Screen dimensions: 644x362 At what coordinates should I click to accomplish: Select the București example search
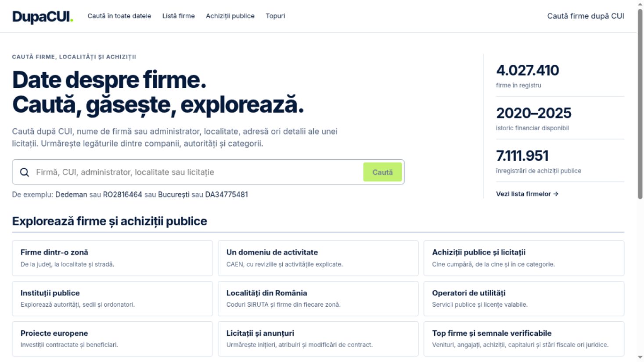click(x=174, y=194)
